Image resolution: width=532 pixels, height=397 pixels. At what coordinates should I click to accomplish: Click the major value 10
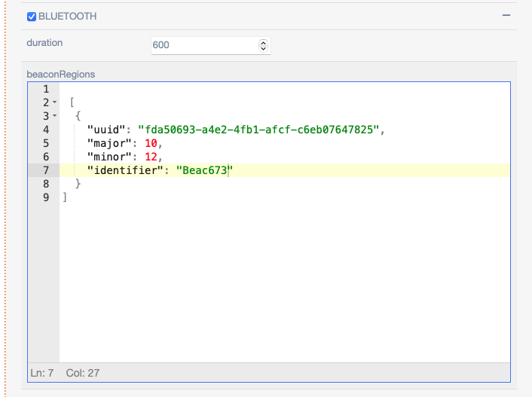click(x=149, y=143)
